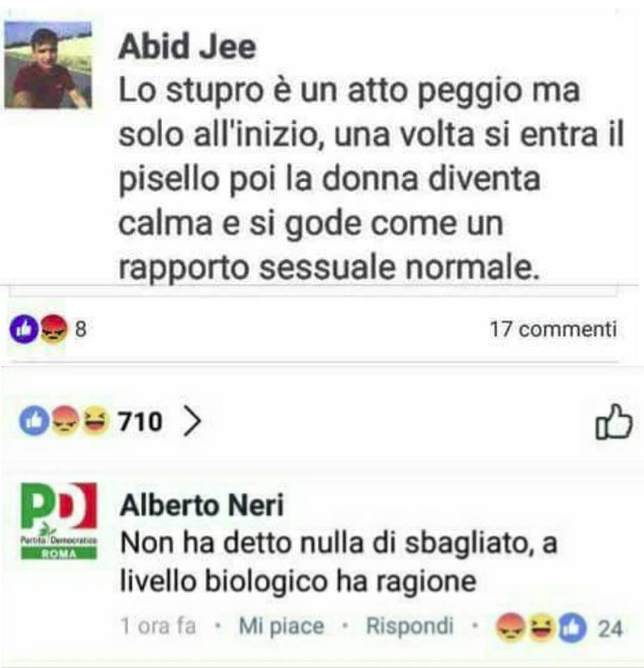This screenshot has height=668, width=644.
Task: Open the reactions list chevron beside 710
Action: [191, 421]
